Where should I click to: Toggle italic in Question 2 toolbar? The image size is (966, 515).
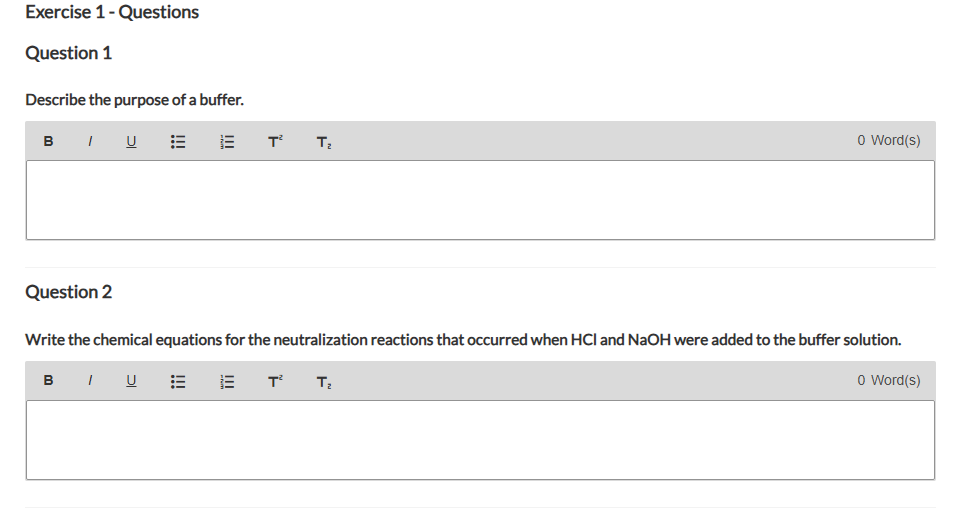pyautogui.click(x=90, y=381)
